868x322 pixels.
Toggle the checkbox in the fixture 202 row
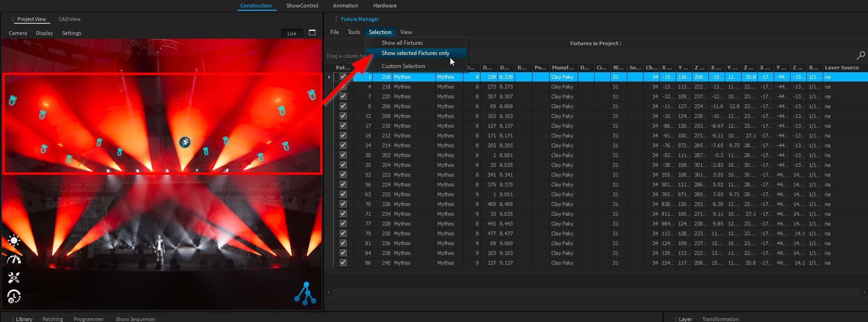(x=343, y=155)
